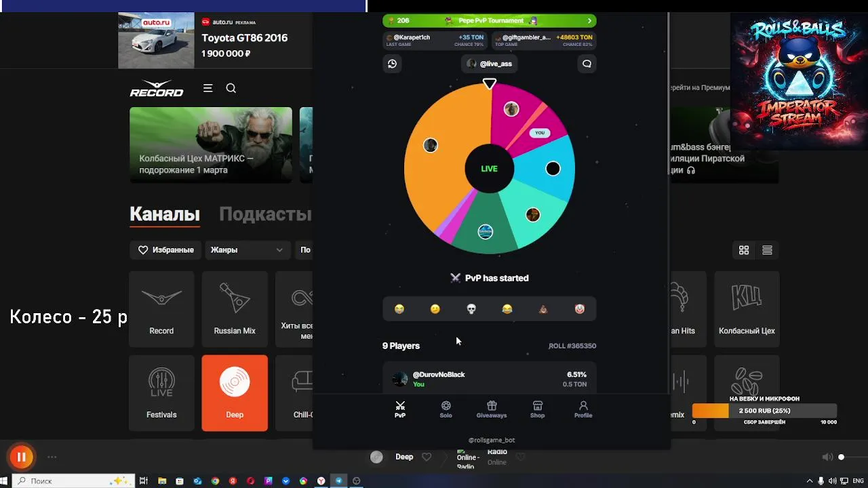The width and height of the screenshot is (868, 488).
Task: Click the @live_ass user chip
Action: point(490,64)
